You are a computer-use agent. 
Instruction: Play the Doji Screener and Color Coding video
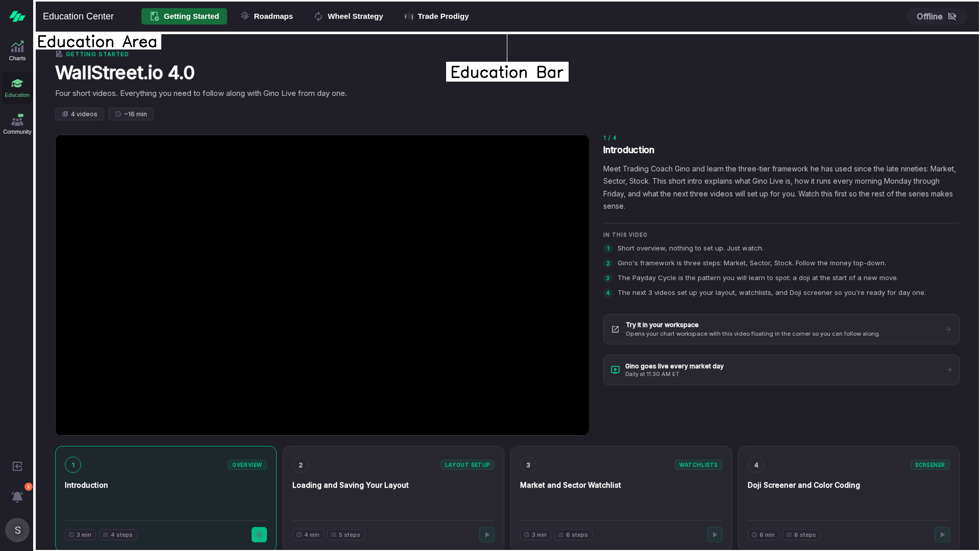[942, 535]
